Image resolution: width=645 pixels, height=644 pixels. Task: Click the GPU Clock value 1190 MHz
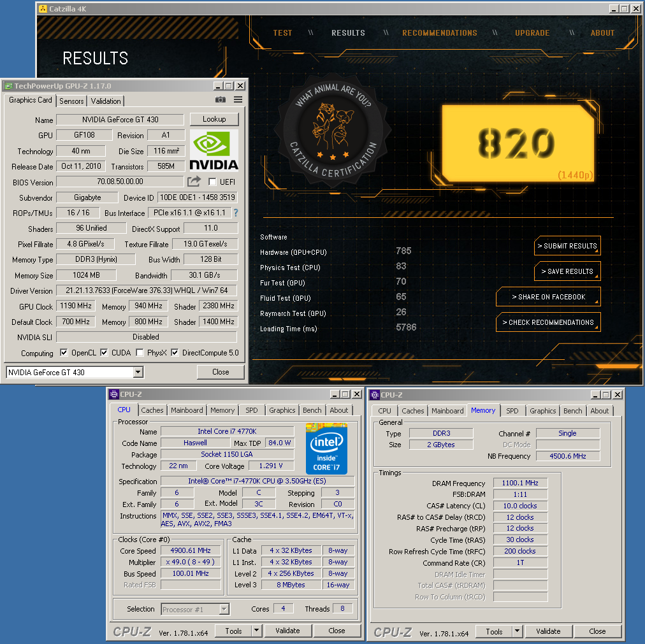76,306
